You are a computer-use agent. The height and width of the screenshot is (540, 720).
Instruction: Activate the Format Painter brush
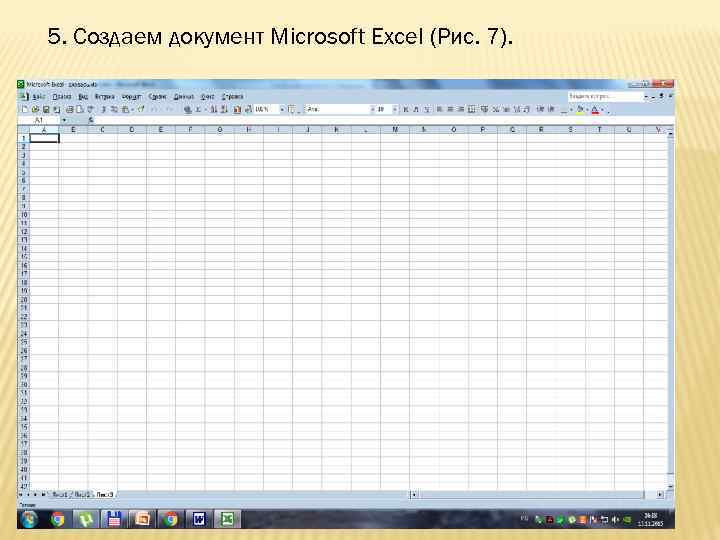[141, 109]
